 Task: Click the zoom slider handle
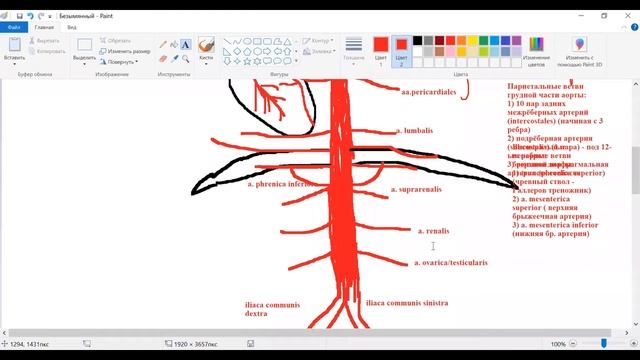604,344
